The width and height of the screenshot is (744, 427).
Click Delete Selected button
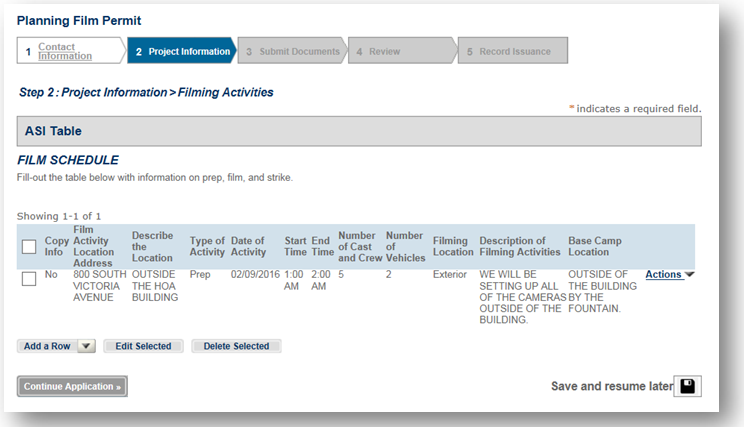point(236,346)
